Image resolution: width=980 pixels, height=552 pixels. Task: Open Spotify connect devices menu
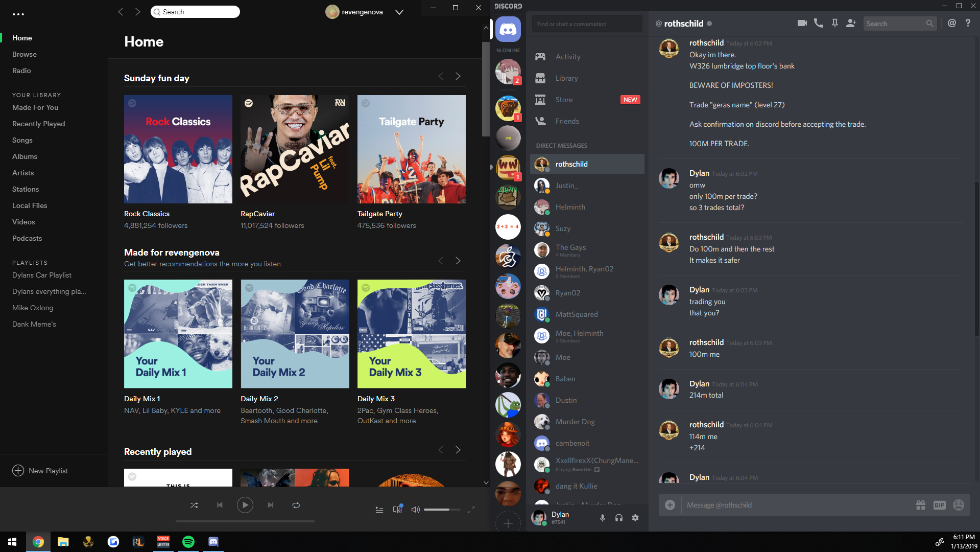(x=397, y=509)
